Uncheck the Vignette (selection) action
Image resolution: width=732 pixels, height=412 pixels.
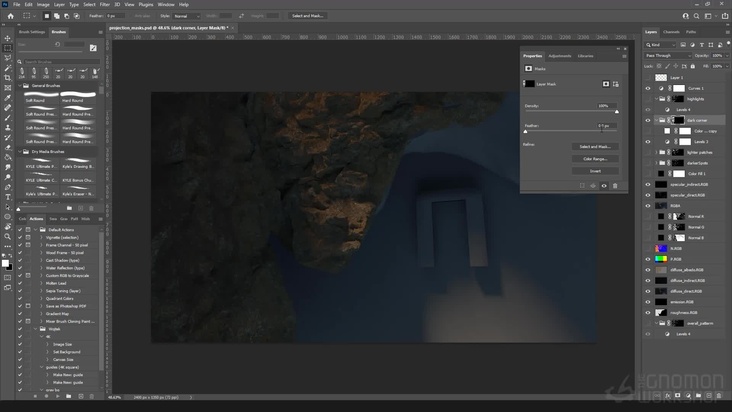(x=20, y=237)
